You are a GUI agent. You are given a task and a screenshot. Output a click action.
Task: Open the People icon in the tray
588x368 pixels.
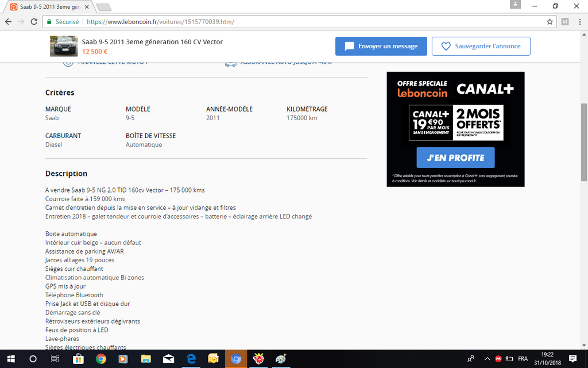pos(471,359)
